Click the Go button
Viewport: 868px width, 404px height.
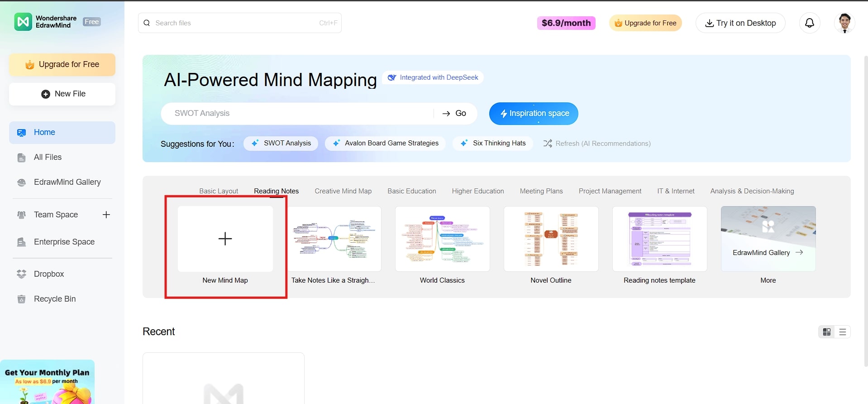click(454, 113)
